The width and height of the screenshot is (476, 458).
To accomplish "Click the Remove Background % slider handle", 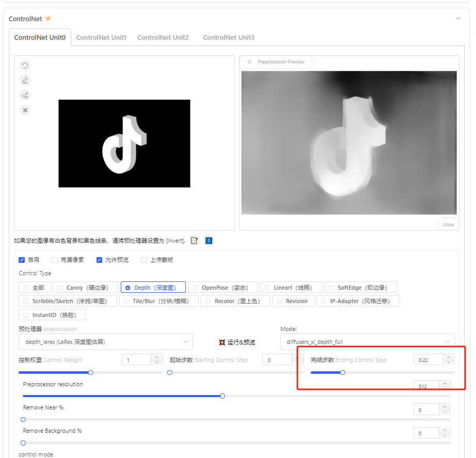I will coord(23,443).
